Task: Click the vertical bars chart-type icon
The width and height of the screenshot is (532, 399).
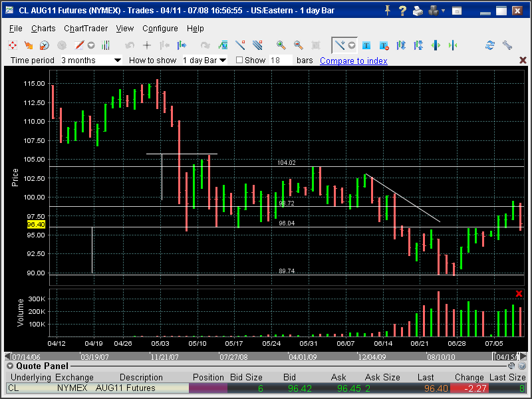Action: click(x=106, y=45)
